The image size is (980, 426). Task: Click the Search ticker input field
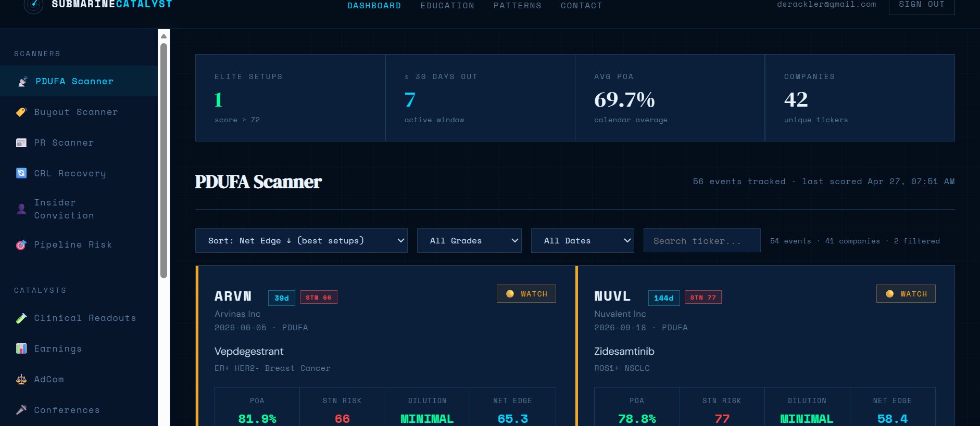[701, 241]
